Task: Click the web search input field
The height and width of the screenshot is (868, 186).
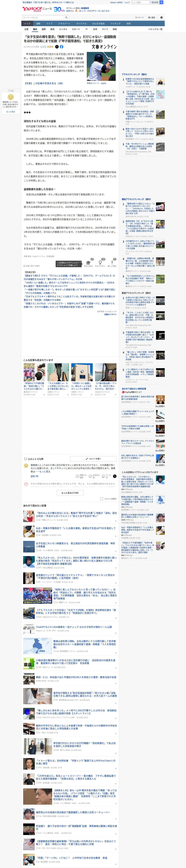Action: pyautogui.click(x=140, y=2)
